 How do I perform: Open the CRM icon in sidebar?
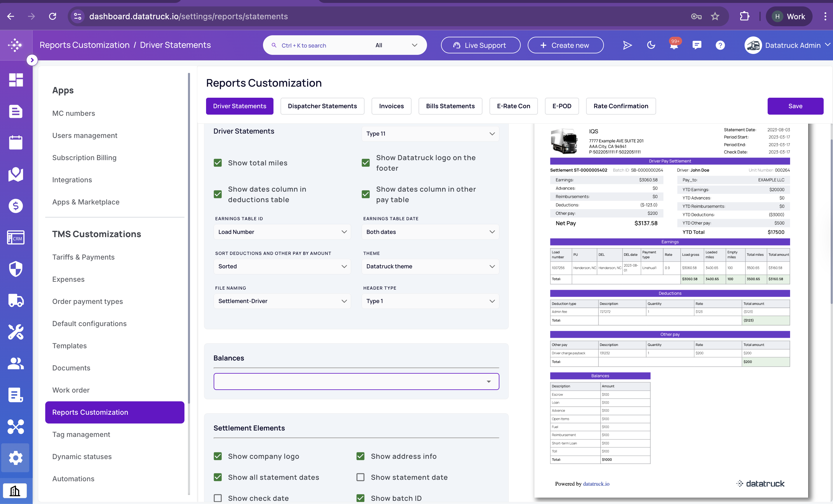tap(15, 237)
